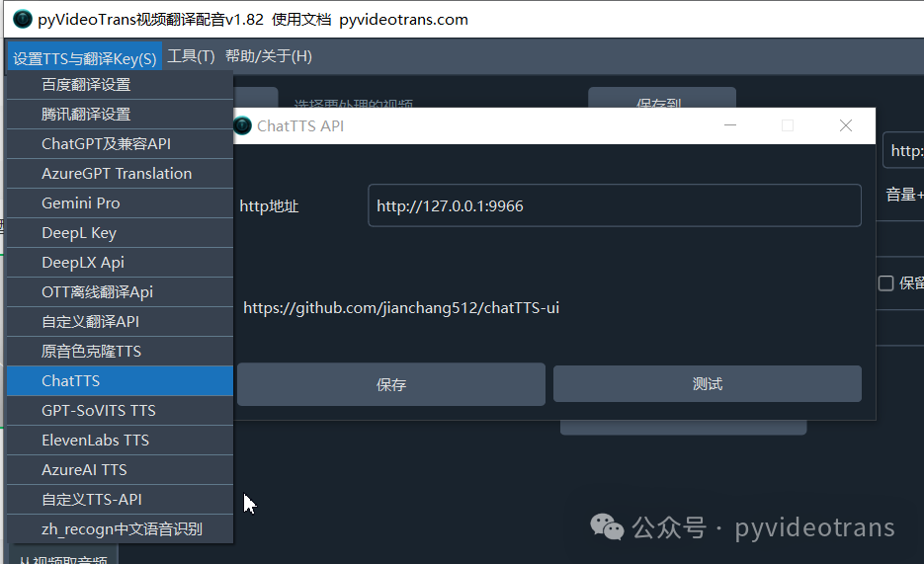Screen dimensions: 924x564
Task: Open DeepL Key settings
Action: [x=121, y=232]
